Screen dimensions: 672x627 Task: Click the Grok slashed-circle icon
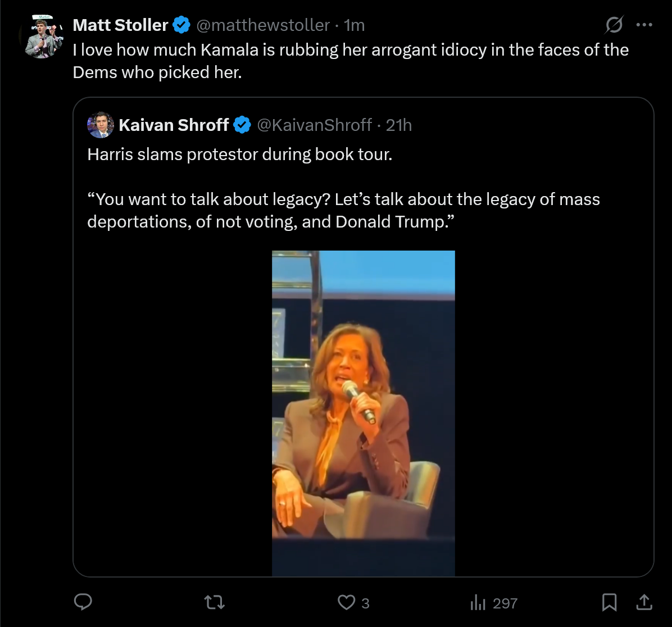pos(614,25)
